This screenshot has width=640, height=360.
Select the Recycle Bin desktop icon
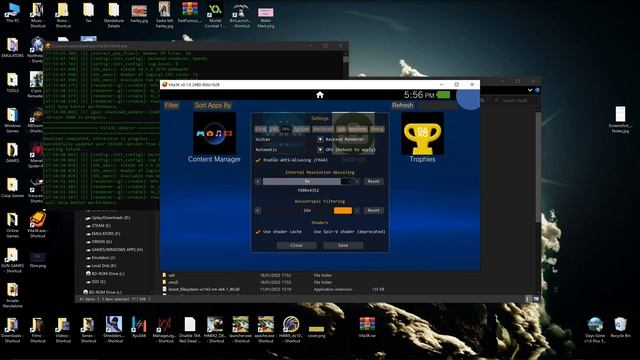click(620, 328)
